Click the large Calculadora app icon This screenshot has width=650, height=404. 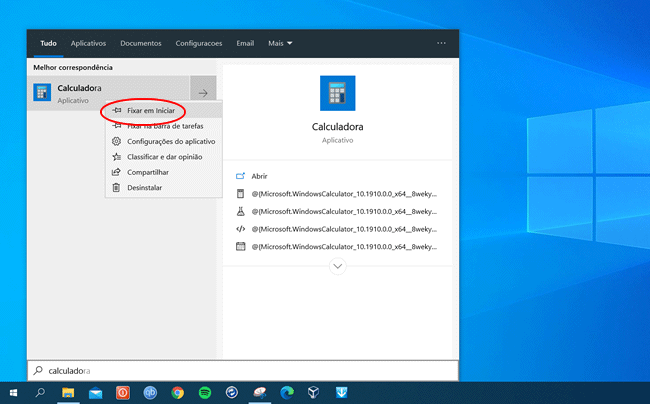pos(337,93)
